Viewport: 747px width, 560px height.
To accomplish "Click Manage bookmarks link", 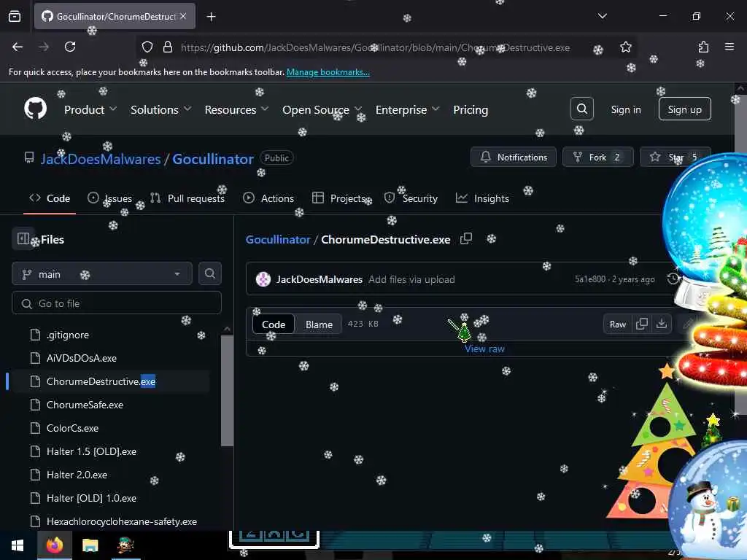I will (x=328, y=72).
